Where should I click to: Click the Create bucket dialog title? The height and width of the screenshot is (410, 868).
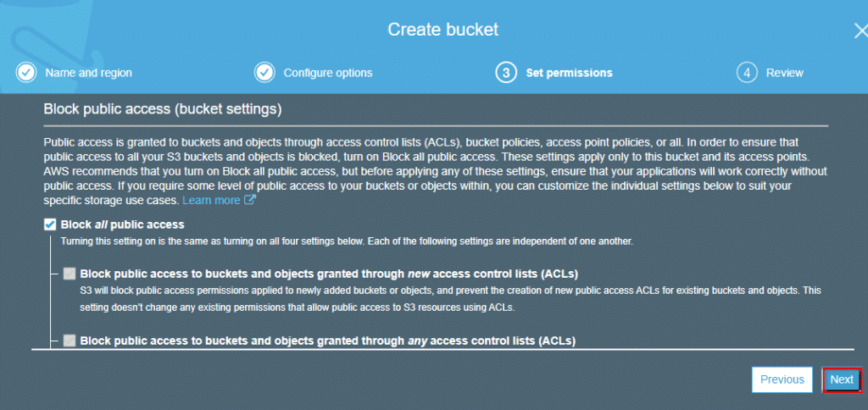click(x=442, y=30)
